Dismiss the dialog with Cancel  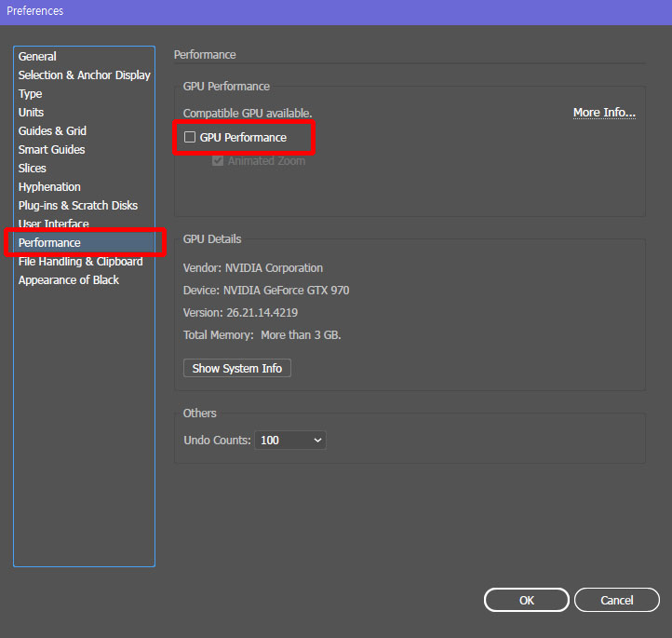[x=617, y=600]
